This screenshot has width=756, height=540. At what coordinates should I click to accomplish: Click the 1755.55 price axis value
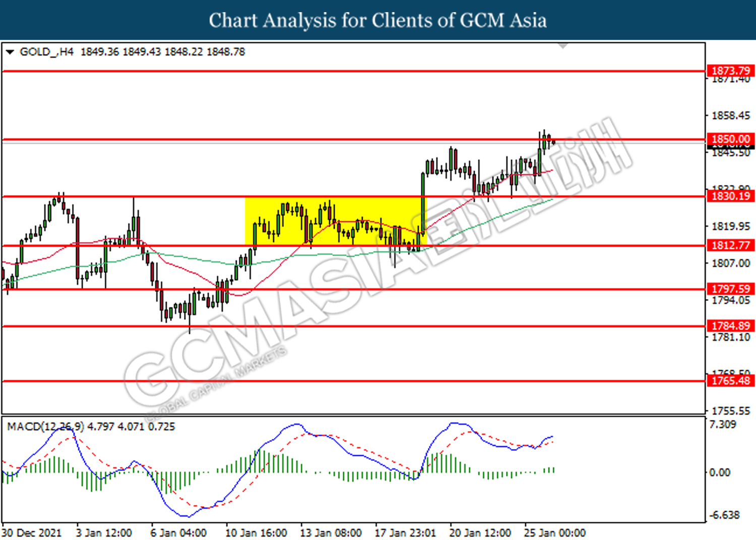(730, 411)
